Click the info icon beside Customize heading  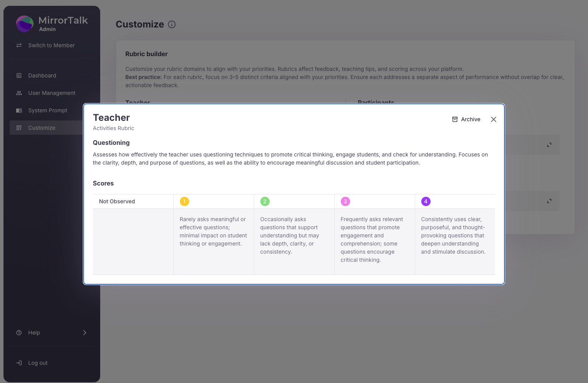click(x=172, y=24)
